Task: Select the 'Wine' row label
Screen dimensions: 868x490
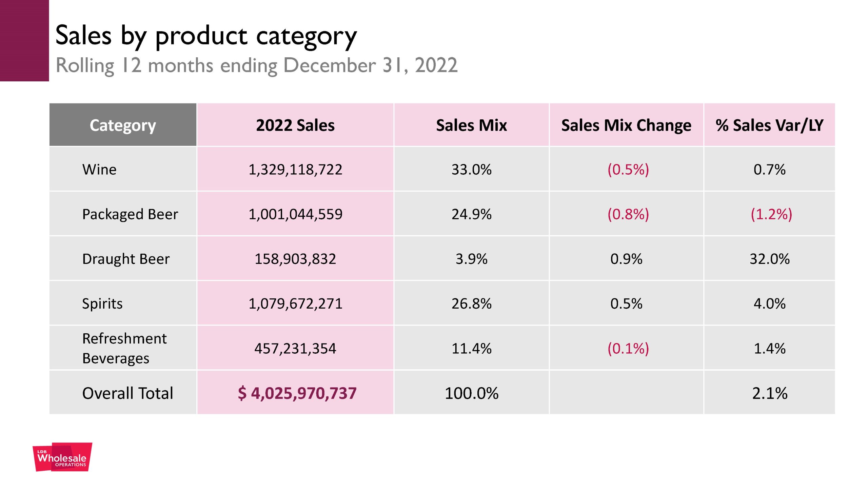Action: pos(99,169)
